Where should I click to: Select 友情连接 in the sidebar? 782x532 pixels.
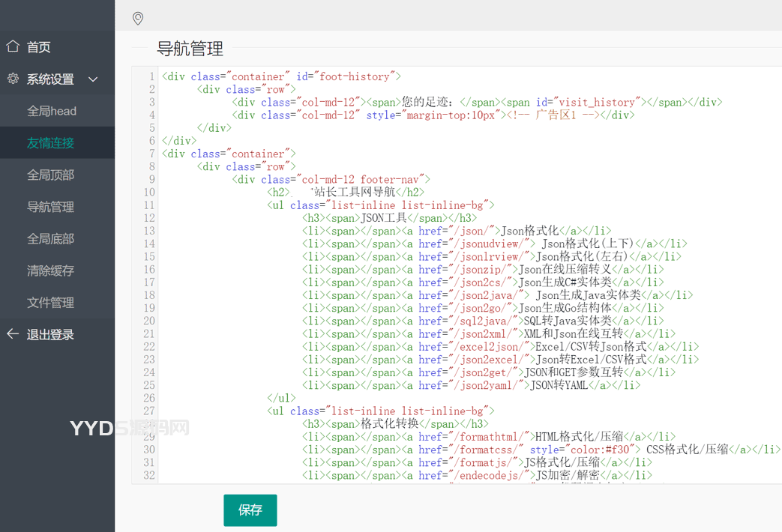51,142
